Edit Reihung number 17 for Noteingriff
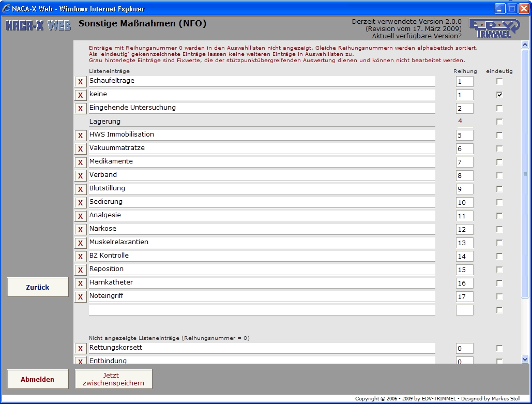Viewport: 532px width, 404px height. [465, 297]
